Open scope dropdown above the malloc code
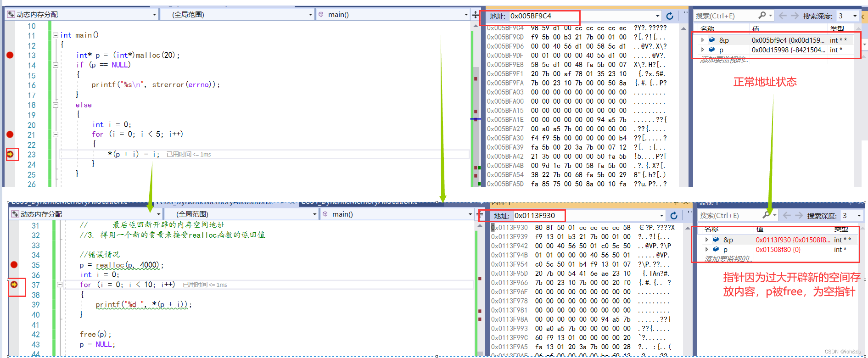868x358 pixels. tap(311, 15)
